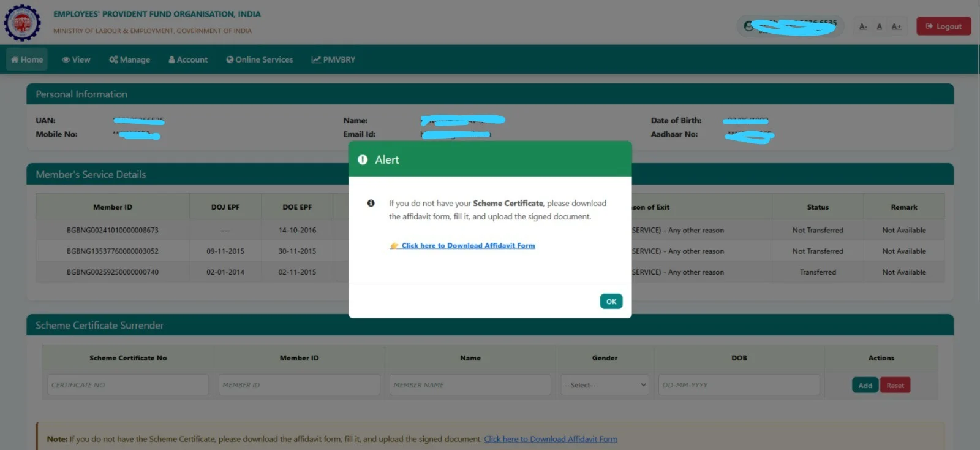980x450 pixels.
Task: Select Member ID BGBNG13537760000003052
Action: coord(113,251)
